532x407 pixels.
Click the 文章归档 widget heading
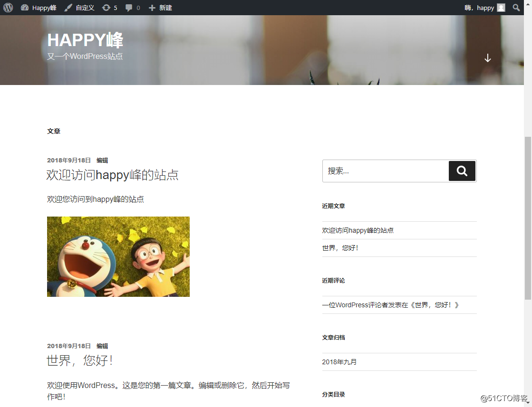(x=334, y=338)
